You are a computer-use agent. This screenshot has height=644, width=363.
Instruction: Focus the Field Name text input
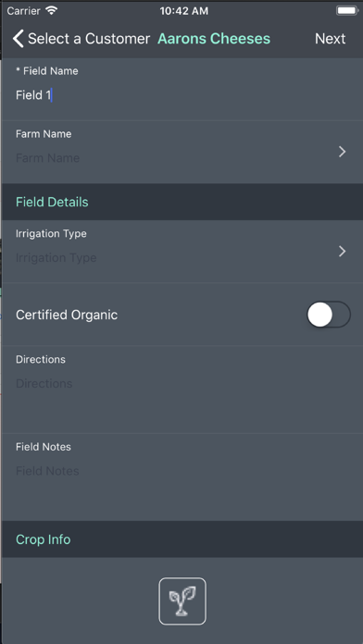pyautogui.click(x=181, y=95)
